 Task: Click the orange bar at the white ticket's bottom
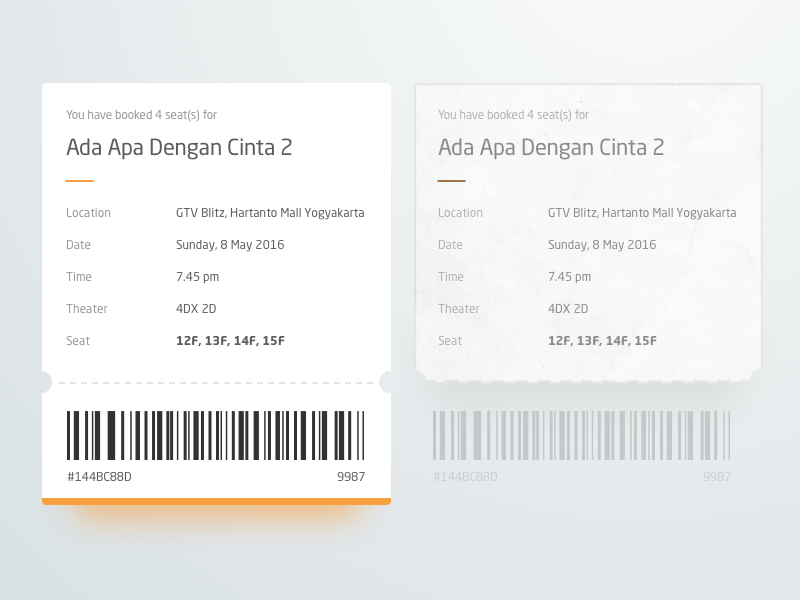pos(216,501)
